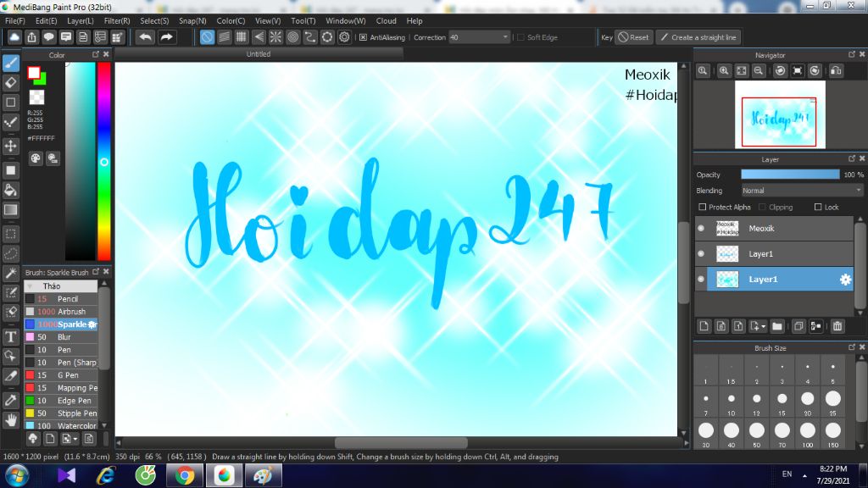Select the Text tool
Screen dimensions: 868x488
10,336
